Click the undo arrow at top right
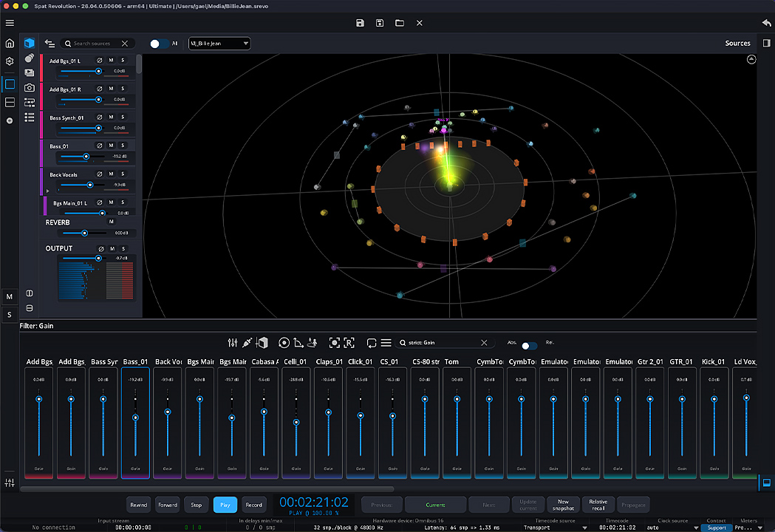 [765, 23]
